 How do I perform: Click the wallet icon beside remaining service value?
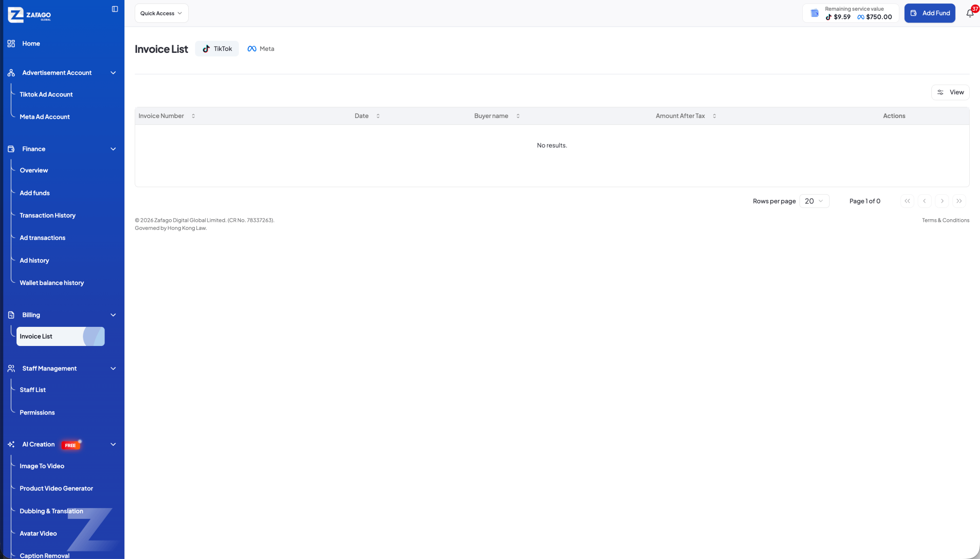(814, 13)
